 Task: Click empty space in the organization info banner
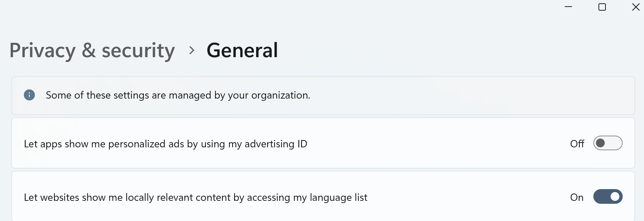[x=459, y=96]
